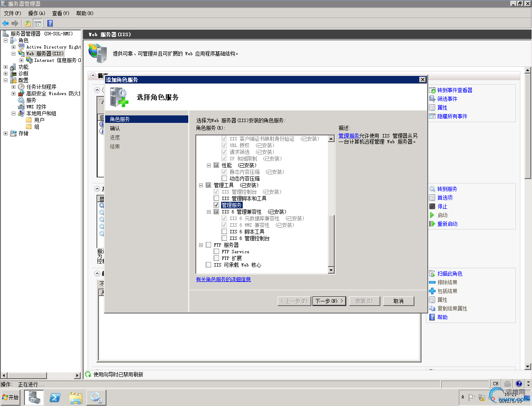Open Server Manager taskbar icon
Viewport: 532px width, 406px height.
pyautogui.click(x=34, y=398)
